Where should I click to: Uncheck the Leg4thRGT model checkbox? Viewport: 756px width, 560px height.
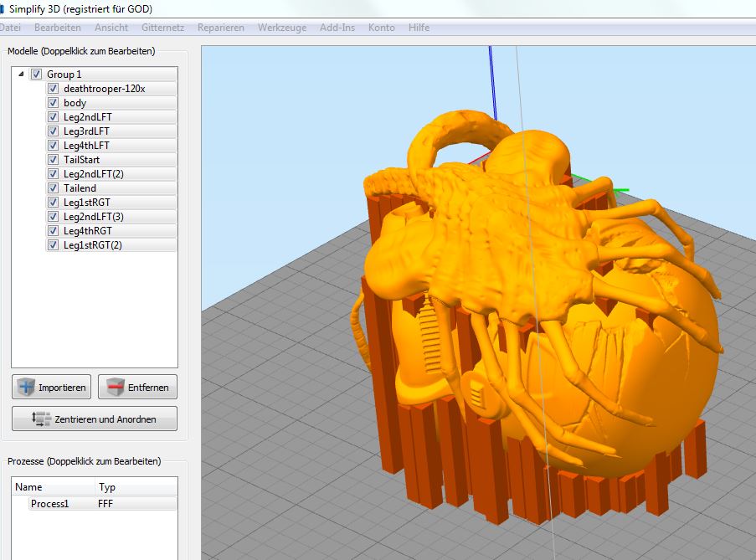tap(53, 231)
